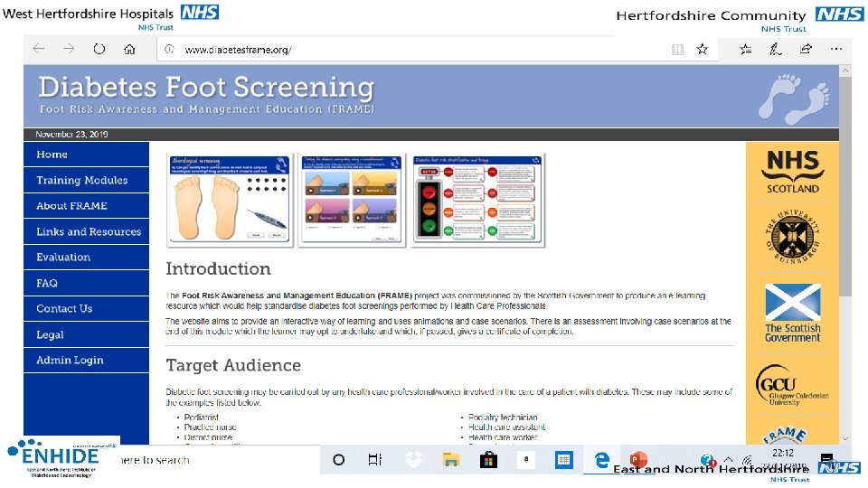Image resolution: width=868 pixels, height=488 pixels.
Task: Click the Scottish Government flag logo
Action: [x=793, y=313]
